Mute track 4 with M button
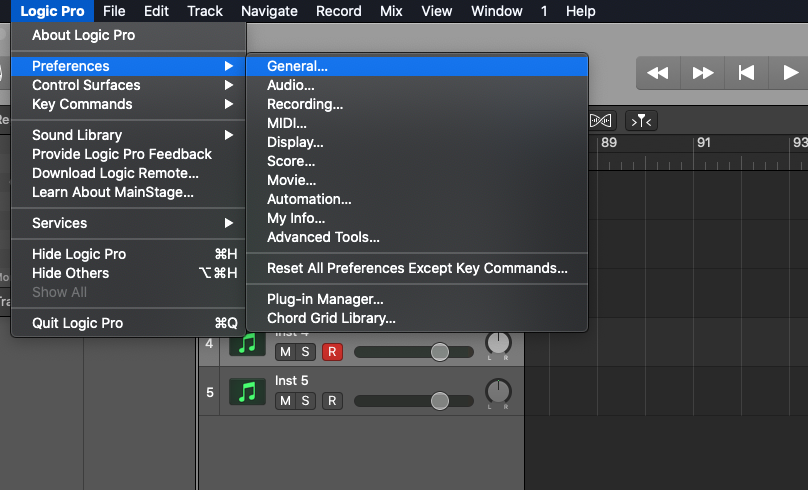 click(285, 352)
